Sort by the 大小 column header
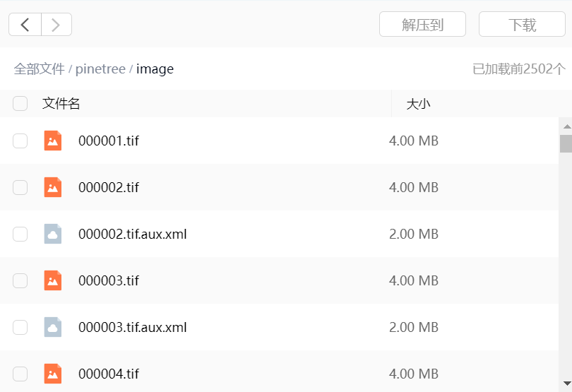 (418, 104)
